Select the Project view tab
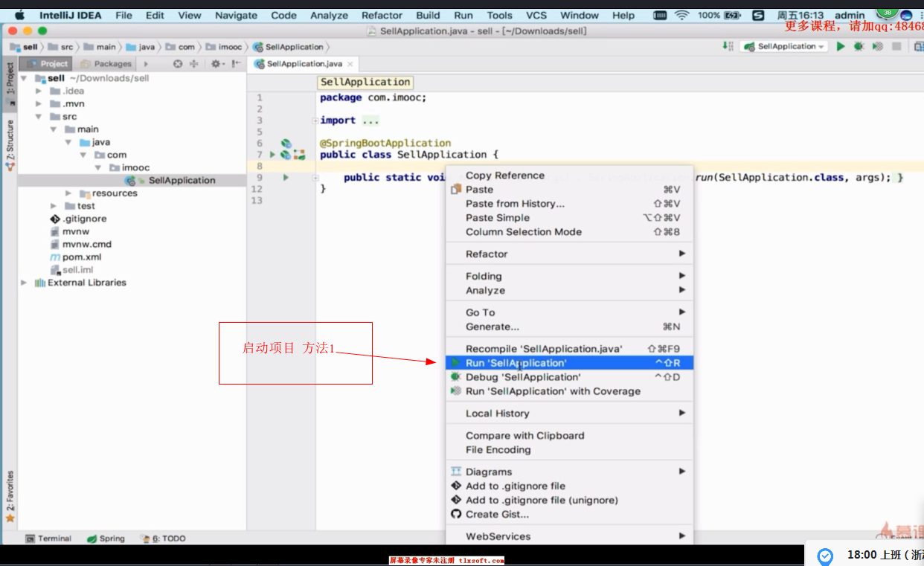Image resolution: width=924 pixels, height=566 pixels. coord(47,64)
